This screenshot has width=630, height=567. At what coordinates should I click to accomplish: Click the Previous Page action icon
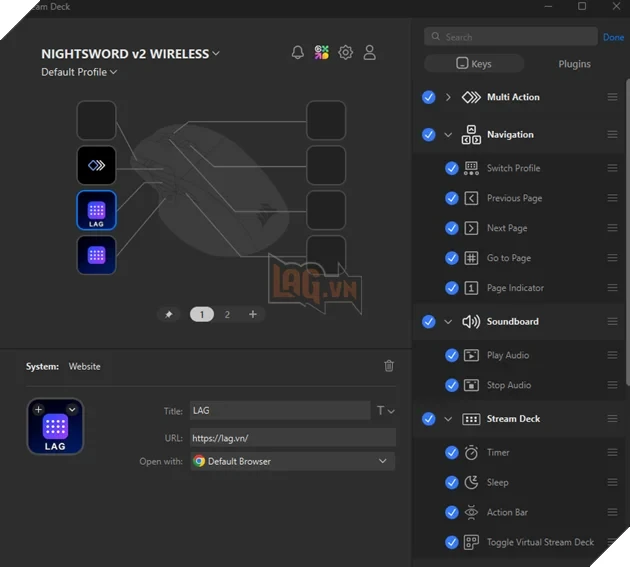(471, 198)
